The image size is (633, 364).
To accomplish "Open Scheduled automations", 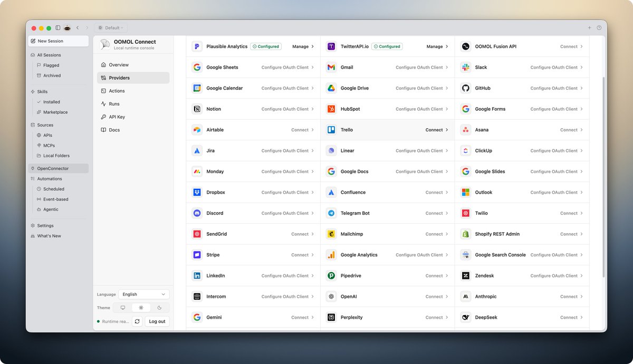I will [x=53, y=189].
